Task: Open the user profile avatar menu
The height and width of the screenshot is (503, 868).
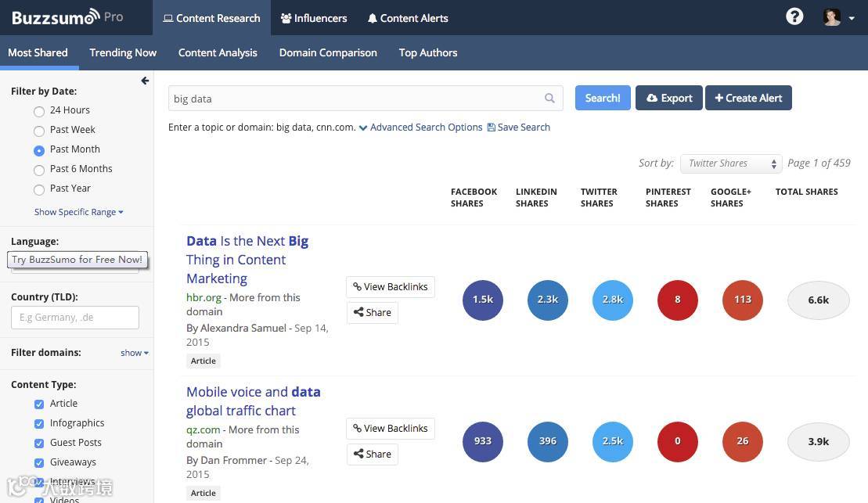Action: (837, 17)
